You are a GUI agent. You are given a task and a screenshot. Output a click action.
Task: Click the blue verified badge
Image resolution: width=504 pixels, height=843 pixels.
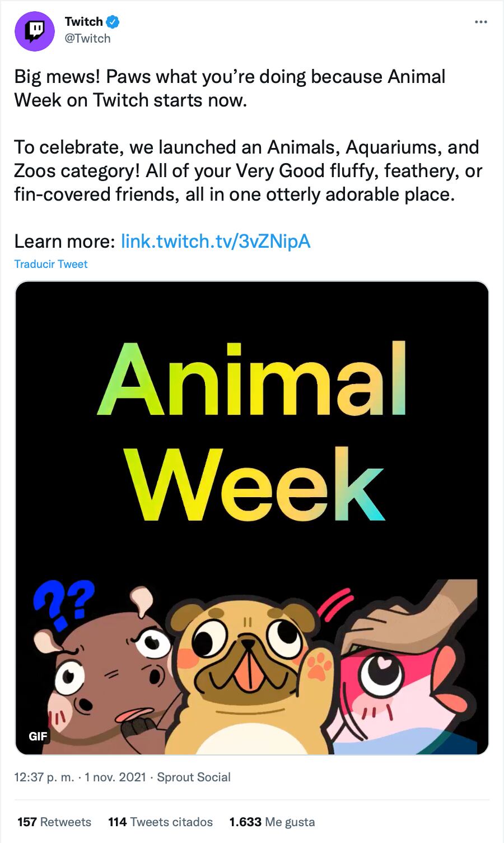point(113,22)
